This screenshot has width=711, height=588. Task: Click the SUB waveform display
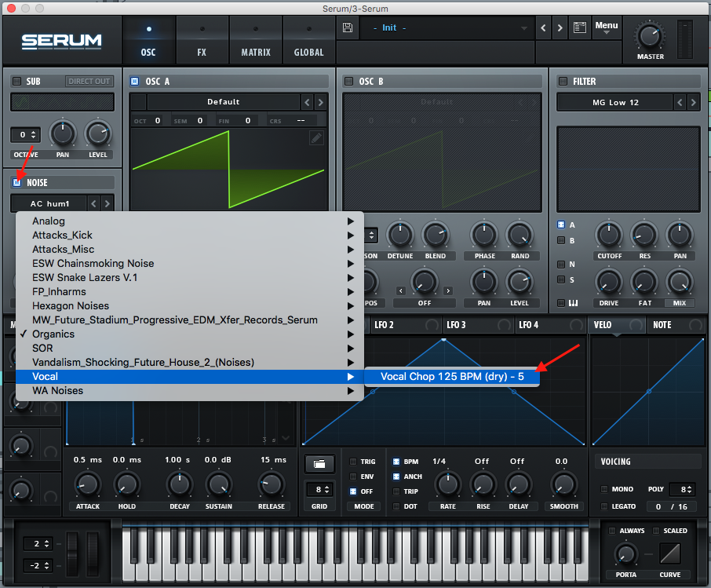63,102
